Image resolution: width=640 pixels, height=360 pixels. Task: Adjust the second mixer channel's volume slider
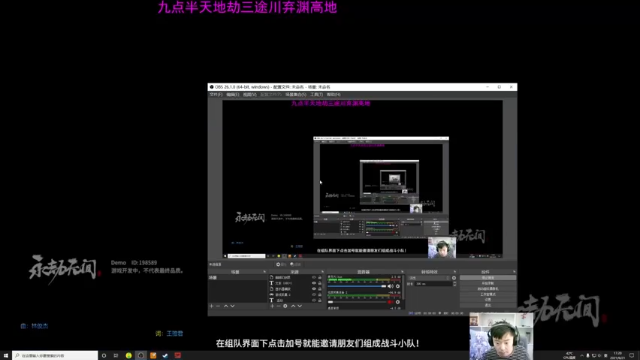(x=357, y=302)
